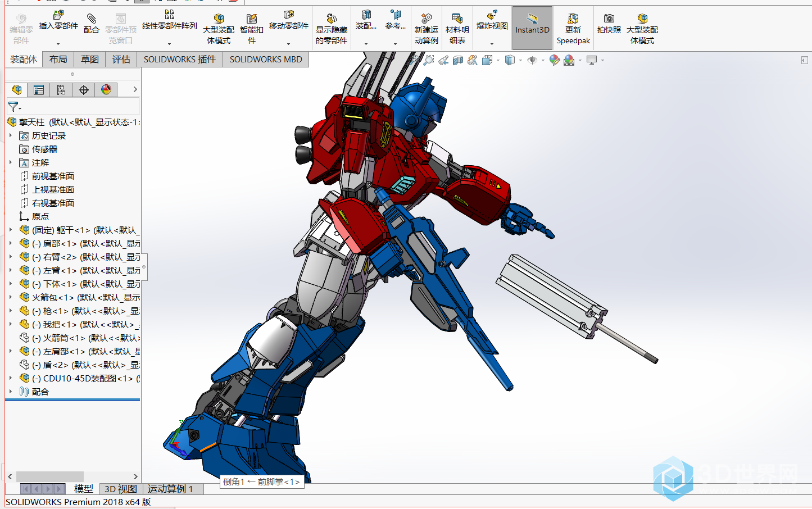The image size is (812, 509).
Task: Open SOLIDWORKS 插件 tab
Action: point(180,60)
